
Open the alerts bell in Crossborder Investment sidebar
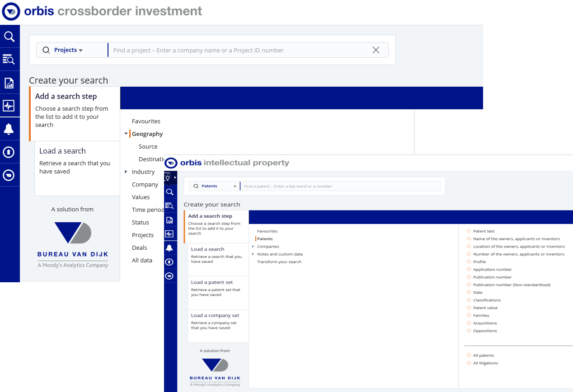(9, 129)
